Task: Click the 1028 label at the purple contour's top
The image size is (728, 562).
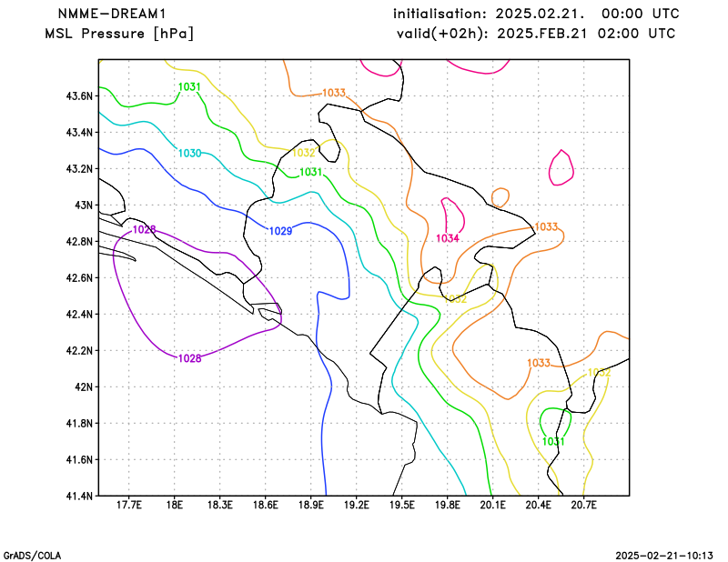Action: click(145, 229)
